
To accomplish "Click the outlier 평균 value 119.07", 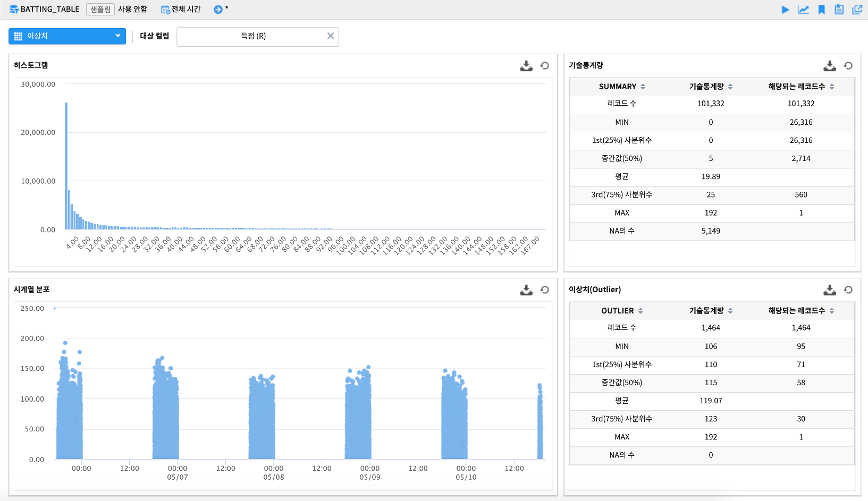I will tap(711, 401).
